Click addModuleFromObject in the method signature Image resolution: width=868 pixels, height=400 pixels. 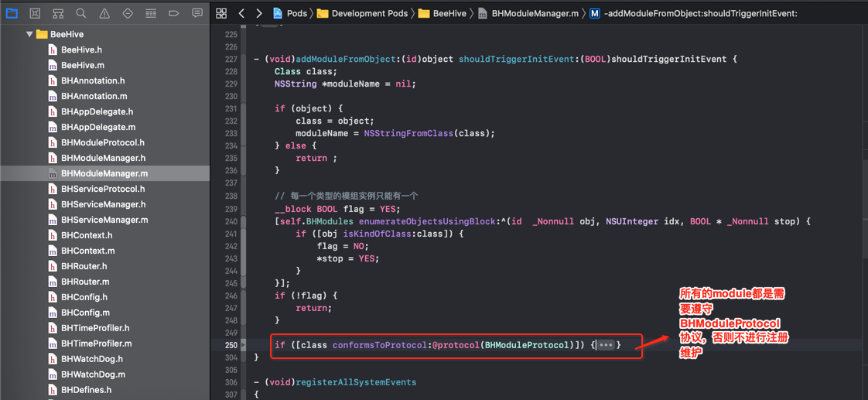pyautogui.click(x=347, y=60)
